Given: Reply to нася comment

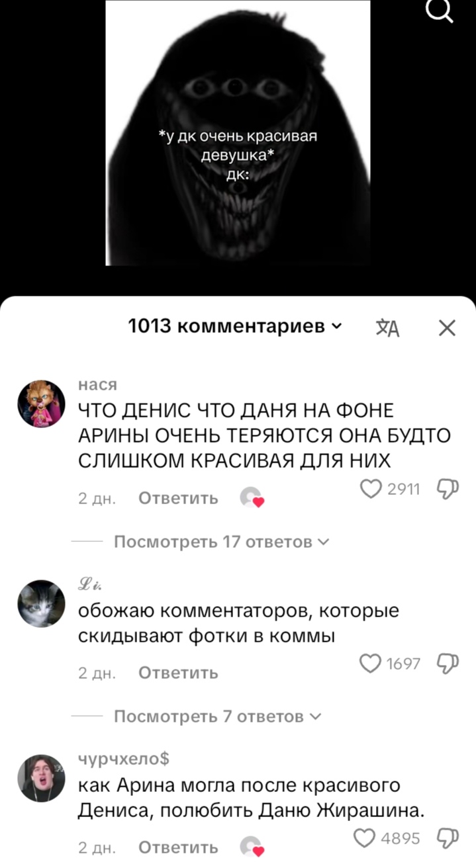Looking at the screenshot, I should [x=178, y=499].
